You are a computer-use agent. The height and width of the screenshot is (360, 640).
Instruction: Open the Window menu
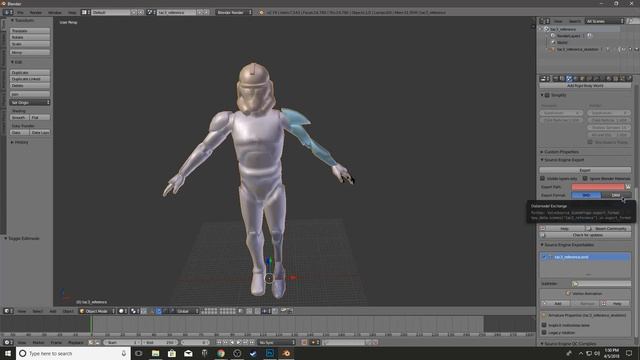coord(55,13)
